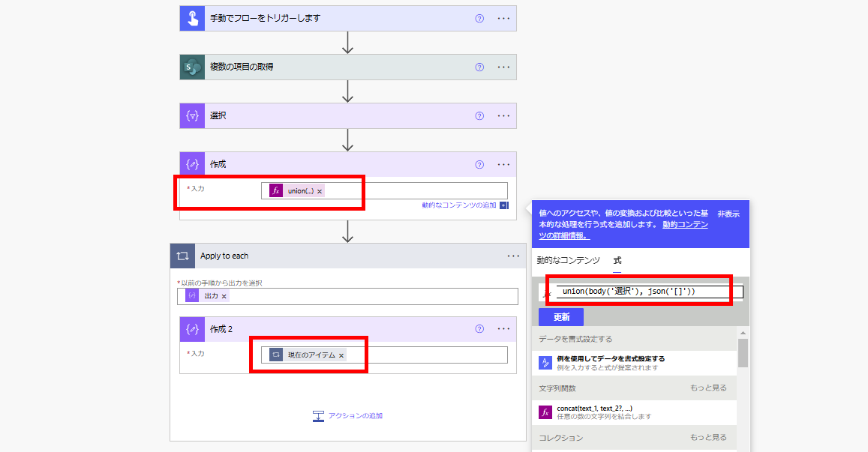The width and height of the screenshot is (868, 452).
Task: Click the SharePoint get items icon
Action: pos(192,67)
